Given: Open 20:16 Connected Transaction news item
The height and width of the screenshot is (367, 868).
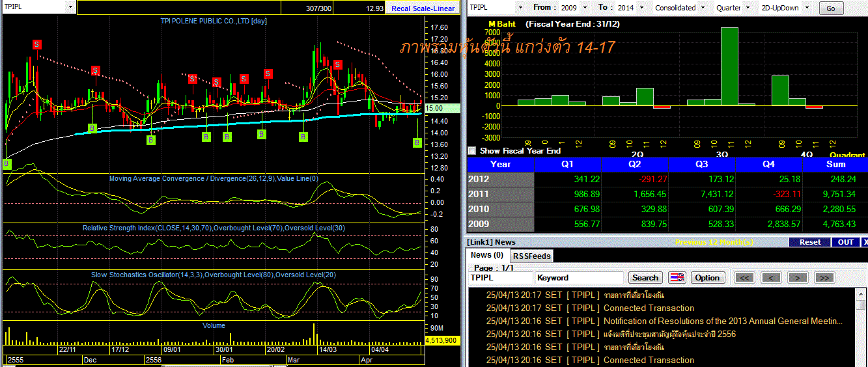Looking at the screenshot, I should coord(663,360).
